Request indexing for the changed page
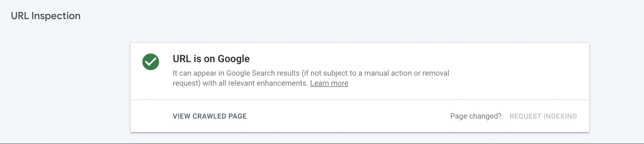Image resolution: width=644 pixels, height=144 pixels. pos(543,116)
